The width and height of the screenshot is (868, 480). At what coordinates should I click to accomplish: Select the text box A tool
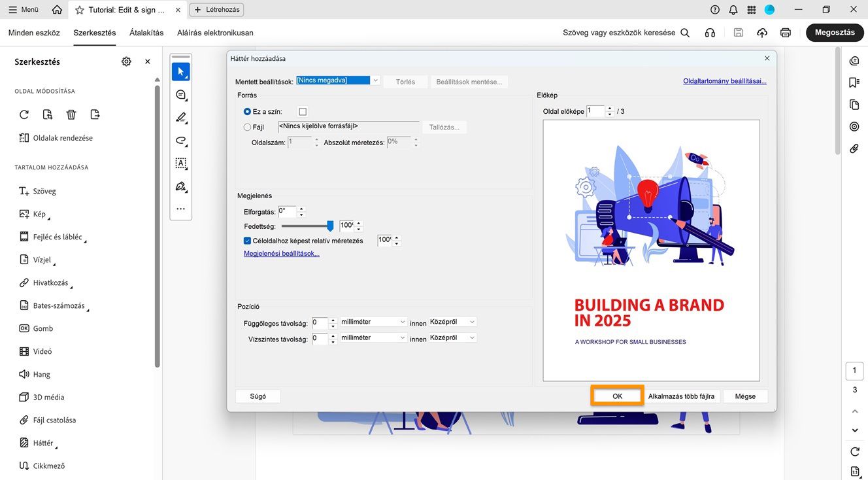(x=181, y=163)
